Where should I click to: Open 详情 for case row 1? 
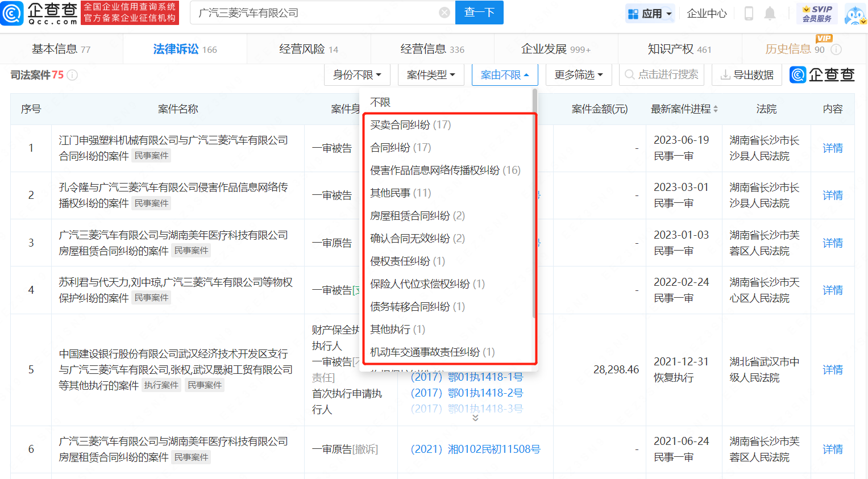coord(833,148)
